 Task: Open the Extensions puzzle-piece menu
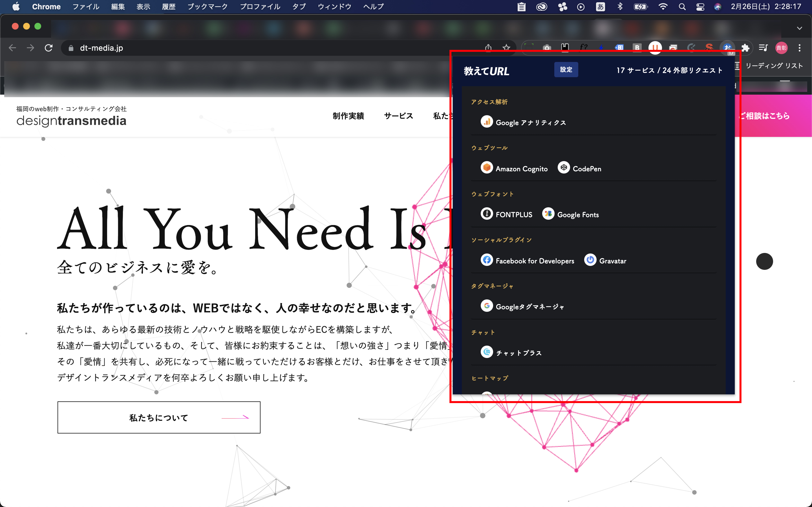[745, 48]
